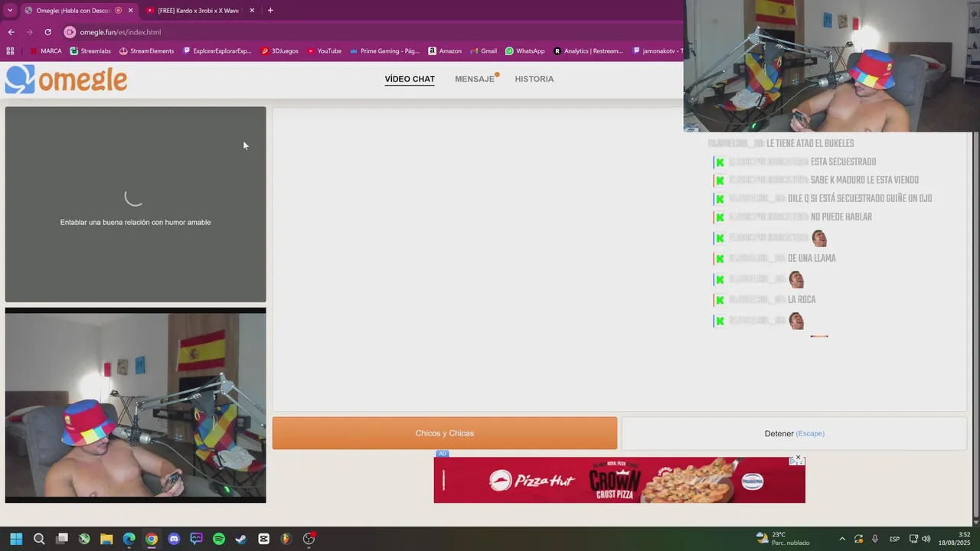Go back to previous page
The image size is (980, 551).
click(11, 32)
